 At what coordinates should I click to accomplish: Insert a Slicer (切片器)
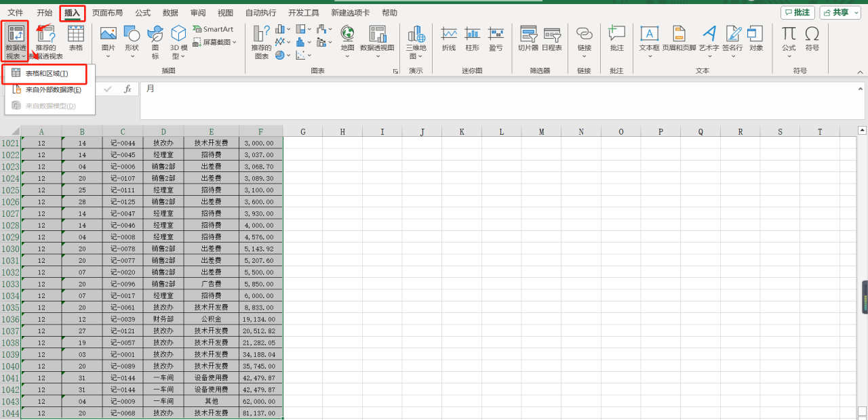[x=528, y=39]
